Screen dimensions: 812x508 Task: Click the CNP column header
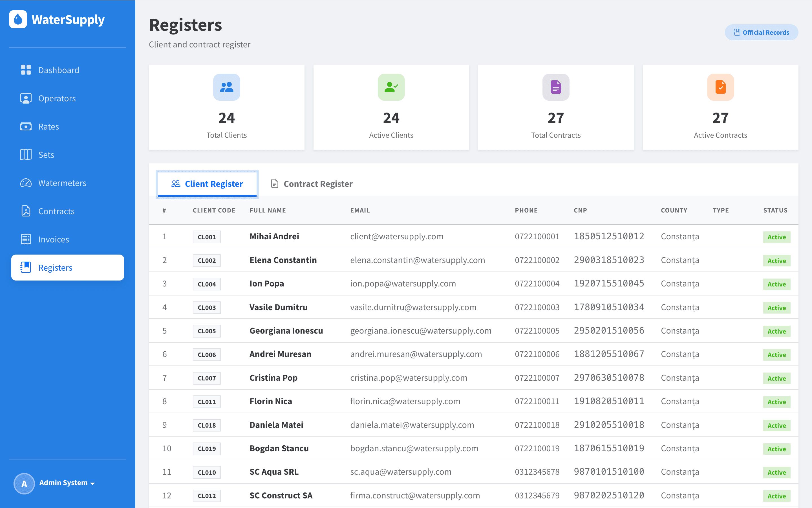(x=580, y=210)
